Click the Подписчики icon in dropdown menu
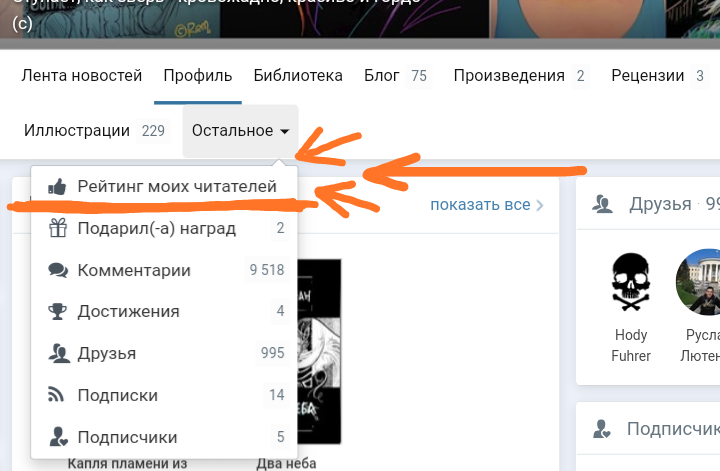 click(x=58, y=437)
